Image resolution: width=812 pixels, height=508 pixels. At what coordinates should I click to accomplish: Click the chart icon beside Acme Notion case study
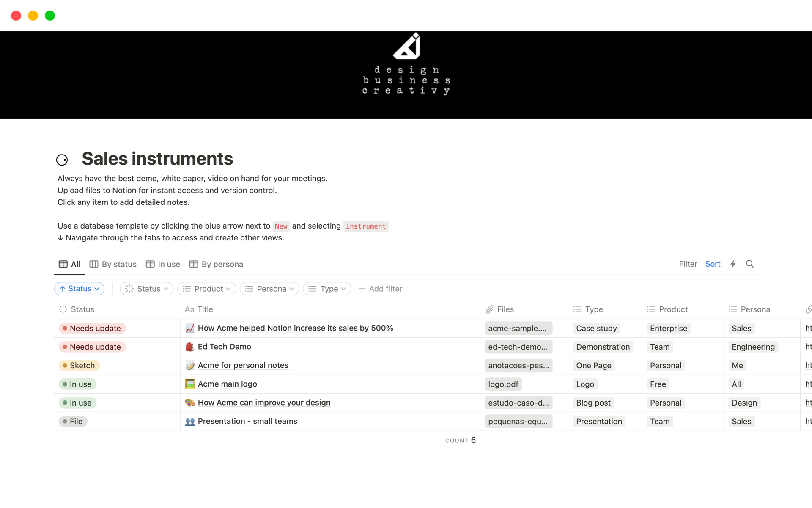pyautogui.click(x=190, y=328)
